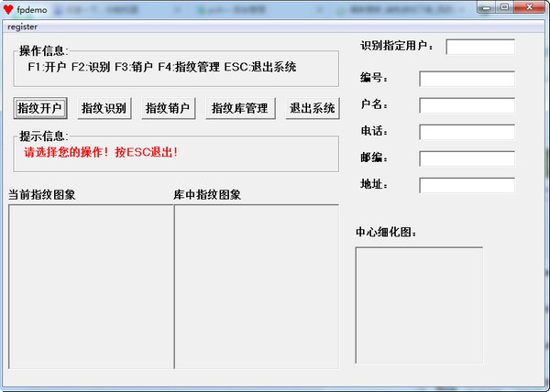Close the fpdemo window
Screen dimensions: 550x392
click(x=529, y=7)
